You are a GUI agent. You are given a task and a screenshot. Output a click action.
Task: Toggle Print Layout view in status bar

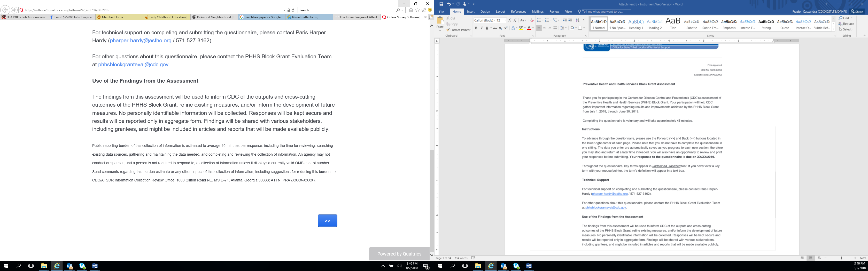811,258
